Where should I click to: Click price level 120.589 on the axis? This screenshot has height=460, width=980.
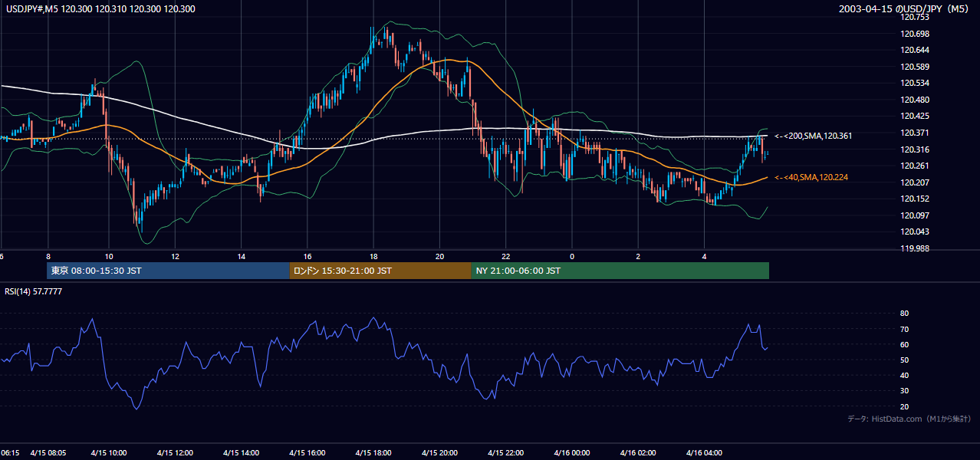point(916,67)
